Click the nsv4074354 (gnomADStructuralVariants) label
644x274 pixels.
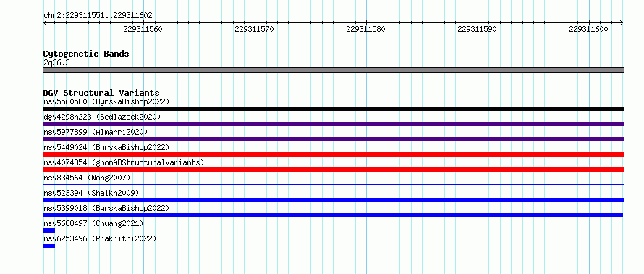pos(124,162)
